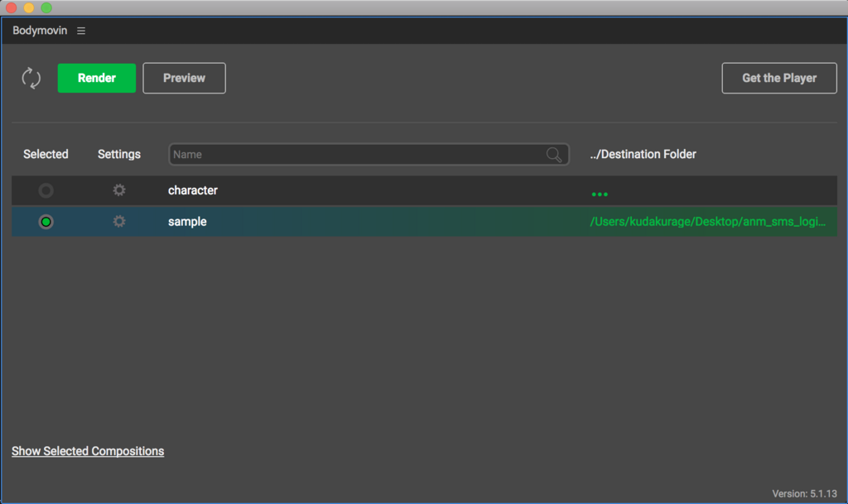Select the character composition radio button
848x504 pixels.
pyautogui.click(x=46, y=190)
